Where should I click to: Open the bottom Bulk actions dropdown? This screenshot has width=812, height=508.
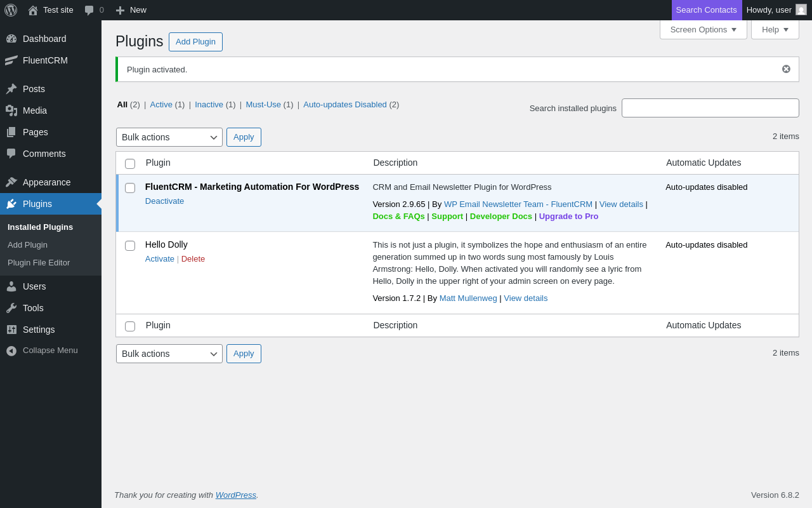coord(169,354)
